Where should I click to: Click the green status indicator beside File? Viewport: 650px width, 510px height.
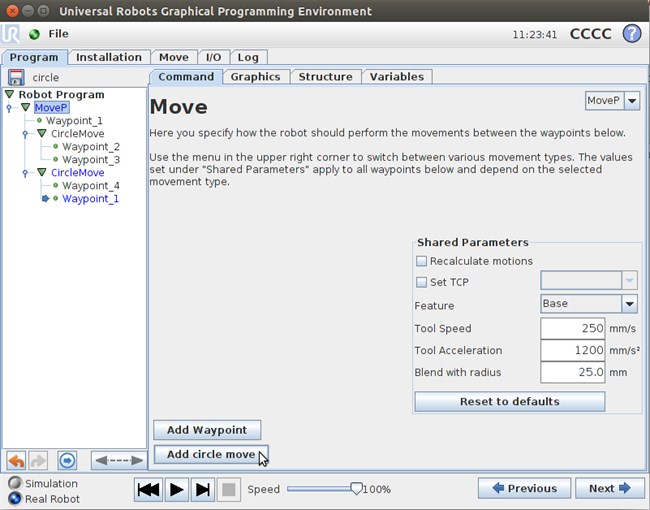coord(34,34)
